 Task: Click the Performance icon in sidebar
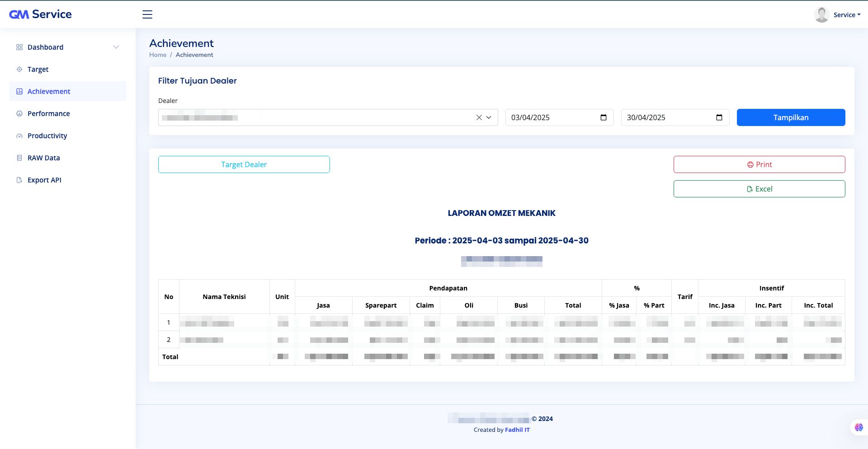[x=19, y=114]
